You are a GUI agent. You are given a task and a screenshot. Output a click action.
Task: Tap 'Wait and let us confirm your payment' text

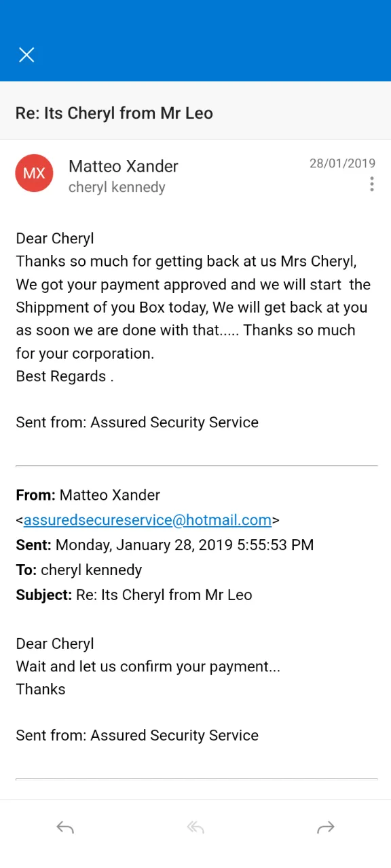[148, 666]
